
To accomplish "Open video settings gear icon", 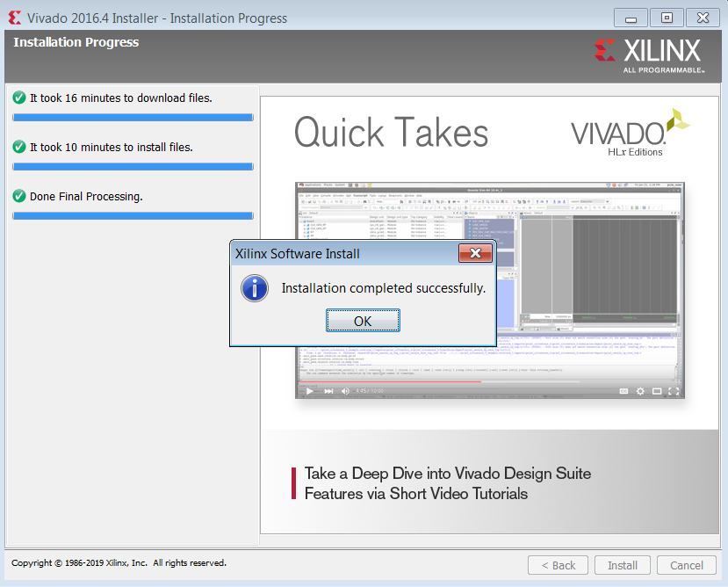I will [x=640, y=391].
